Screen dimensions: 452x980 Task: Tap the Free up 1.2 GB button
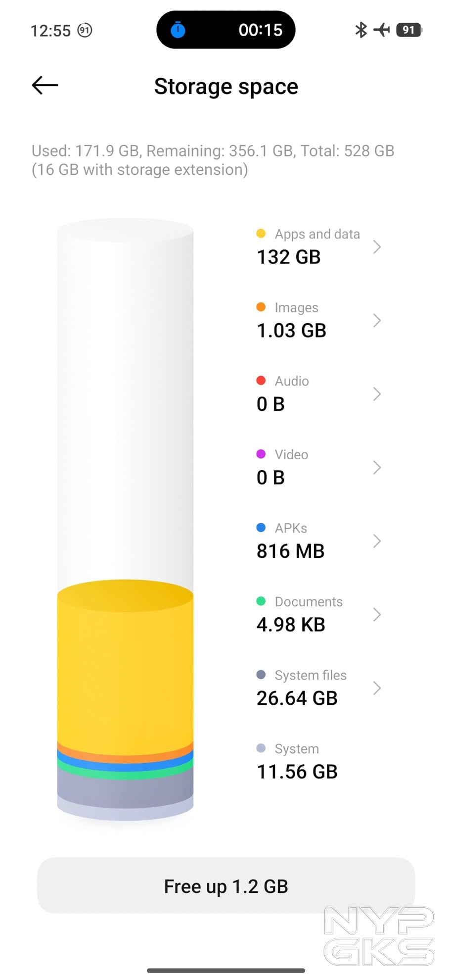(x=226, y=886)
